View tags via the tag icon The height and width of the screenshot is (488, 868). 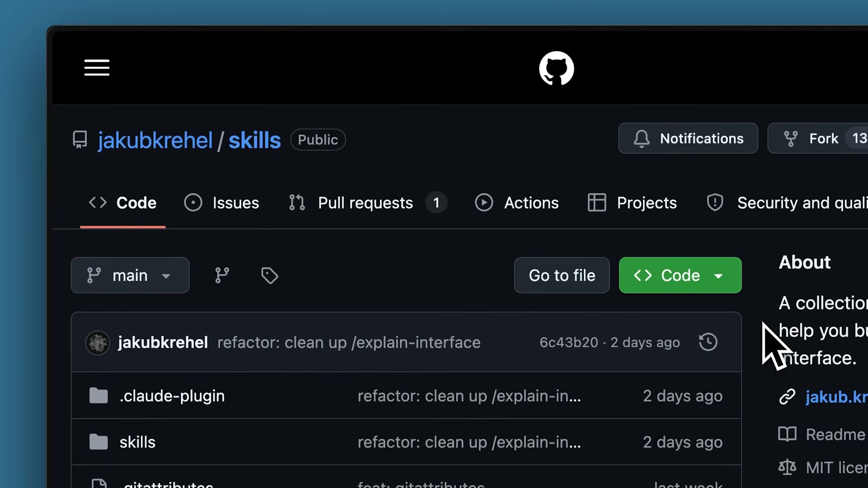point(269,275)
